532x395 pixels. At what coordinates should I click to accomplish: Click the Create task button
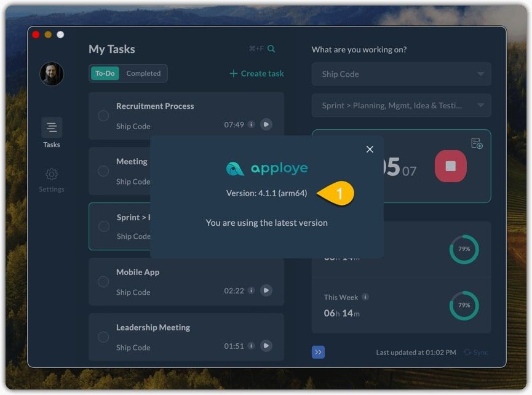256,74
